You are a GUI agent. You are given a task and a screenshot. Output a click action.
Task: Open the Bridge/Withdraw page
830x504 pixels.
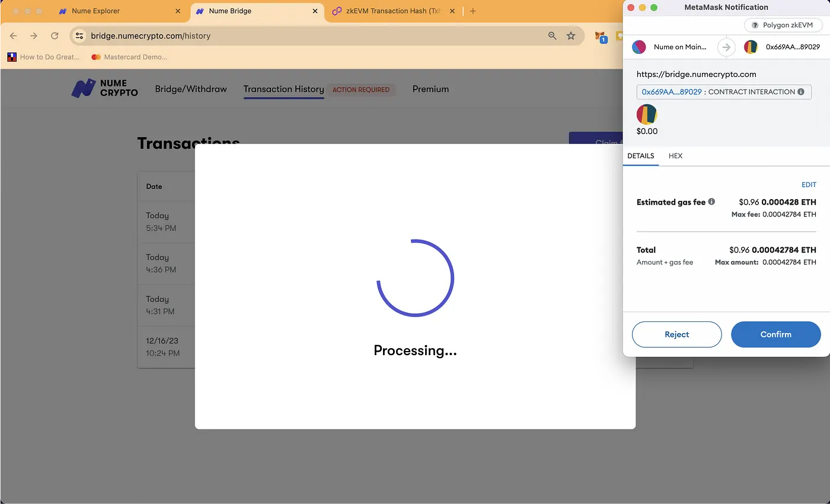[x=191, y=89]
